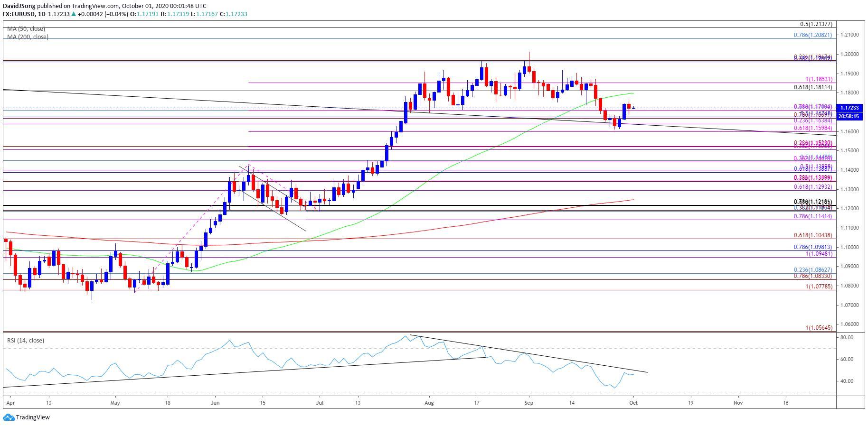This screenshot has height=426, width=868.
Task: Click the 1.19000 price axis label
Action: (x=849, y=74)
